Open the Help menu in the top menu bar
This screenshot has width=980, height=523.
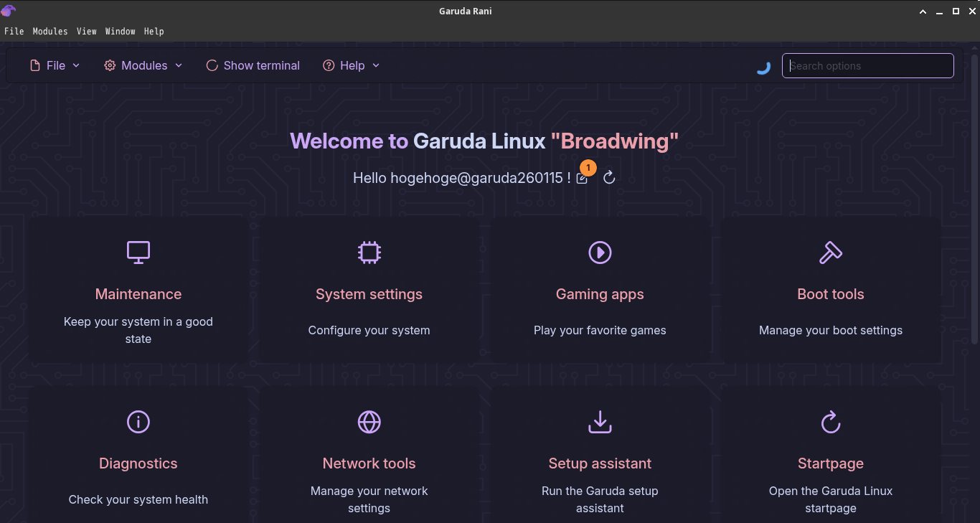click(154, 32)
